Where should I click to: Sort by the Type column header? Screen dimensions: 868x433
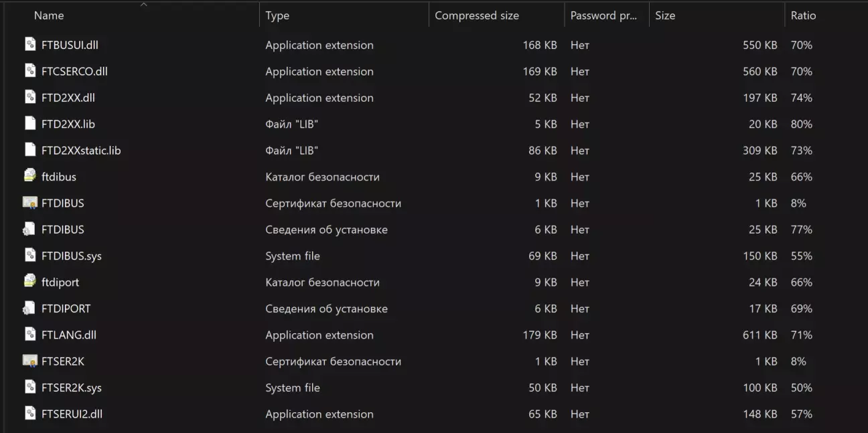[277, 15]
